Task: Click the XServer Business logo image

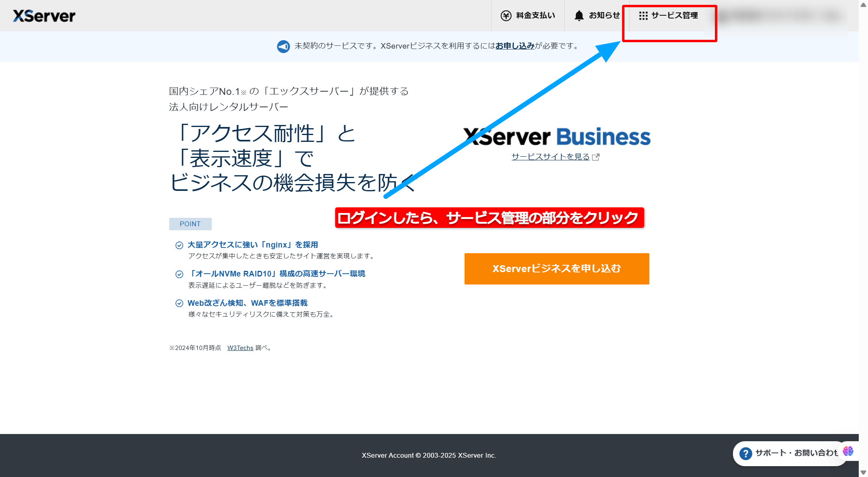Action: (557, 137)
